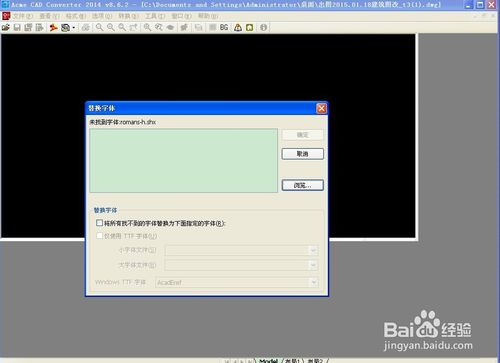
Task: Click the first magnifier zoom icon
Action: coord(99,27)
